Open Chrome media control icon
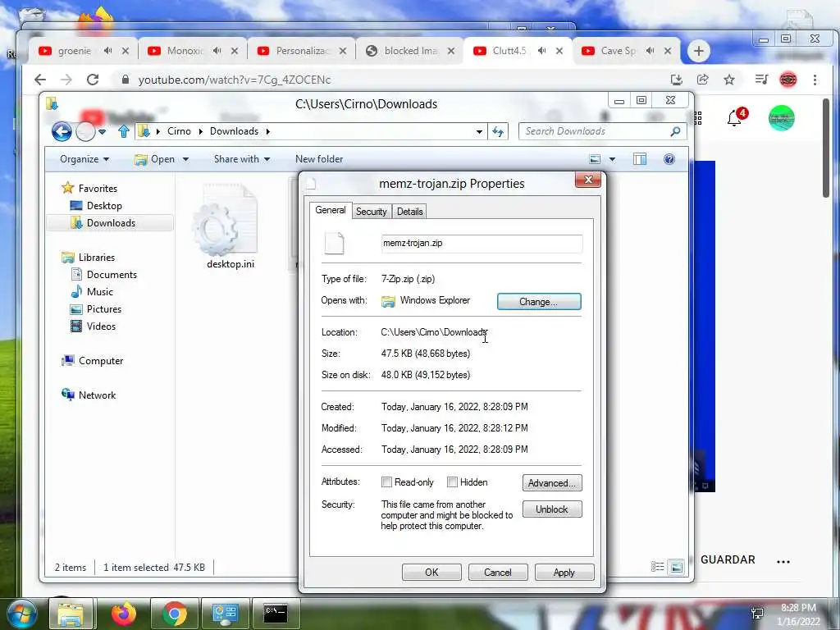 click(761, 80)
